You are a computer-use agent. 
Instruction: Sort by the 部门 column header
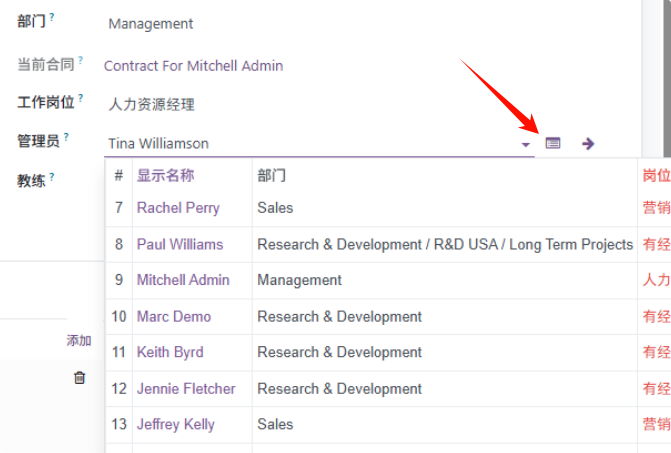point(271,175)
